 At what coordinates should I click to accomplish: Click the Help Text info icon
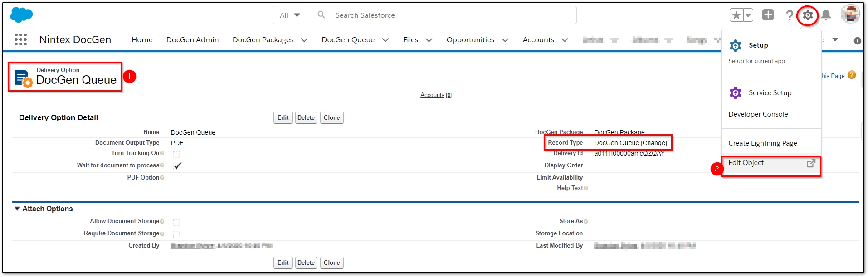(x=586, y=188)
